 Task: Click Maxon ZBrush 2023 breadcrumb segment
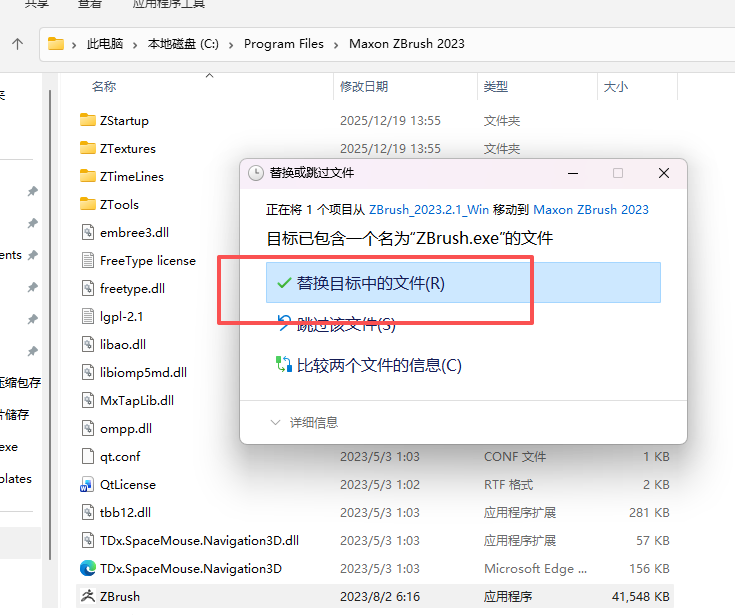click(x=406, y=44)
